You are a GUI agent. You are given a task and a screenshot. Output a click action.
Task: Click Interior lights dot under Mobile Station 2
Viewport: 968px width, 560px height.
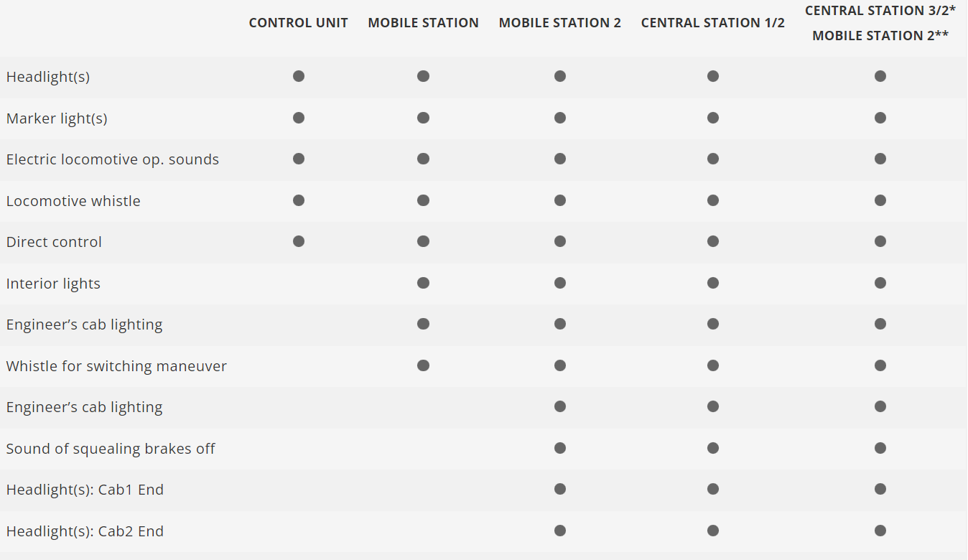[x=560, y=283]
